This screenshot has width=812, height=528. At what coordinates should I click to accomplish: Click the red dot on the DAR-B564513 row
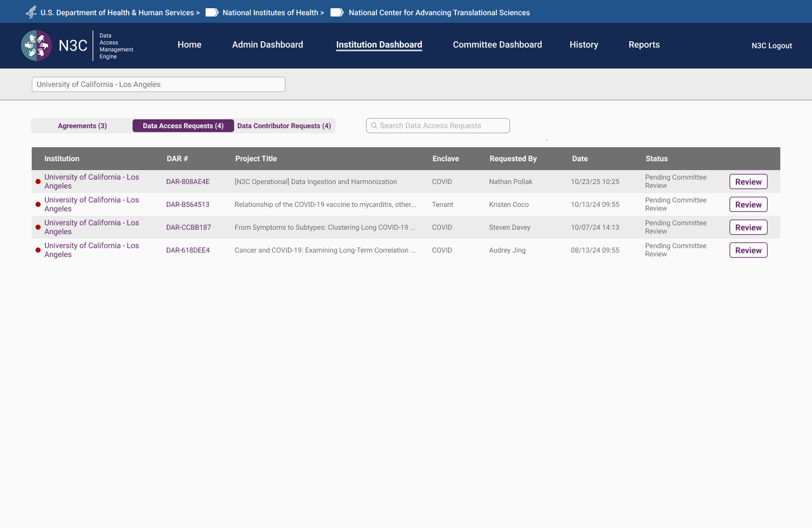37,204
